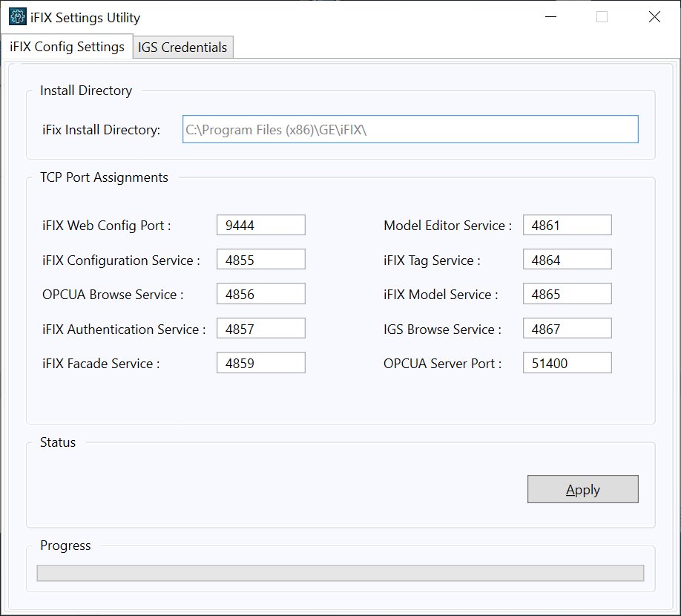
Task: Click the iFIX Settings Utility title text
Action: (x=85, y=18)
